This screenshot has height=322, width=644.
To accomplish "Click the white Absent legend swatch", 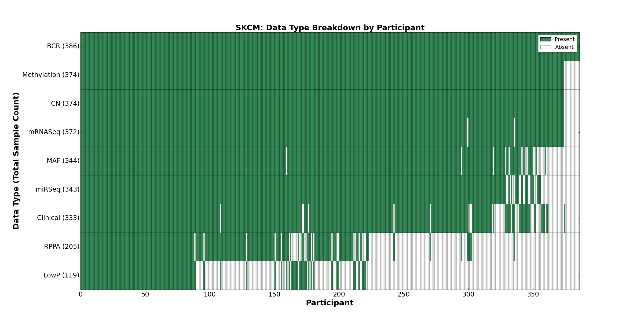I will (546, 47).
